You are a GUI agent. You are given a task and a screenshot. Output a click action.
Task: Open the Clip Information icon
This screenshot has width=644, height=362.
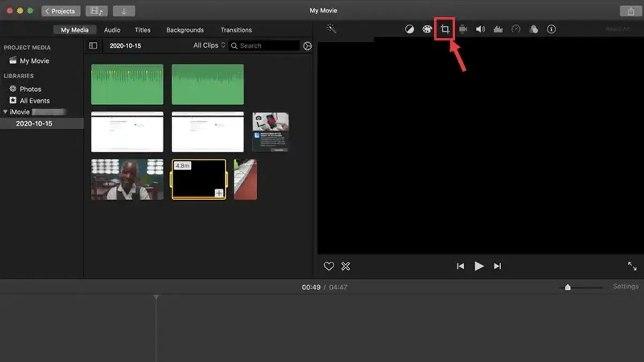551,29
